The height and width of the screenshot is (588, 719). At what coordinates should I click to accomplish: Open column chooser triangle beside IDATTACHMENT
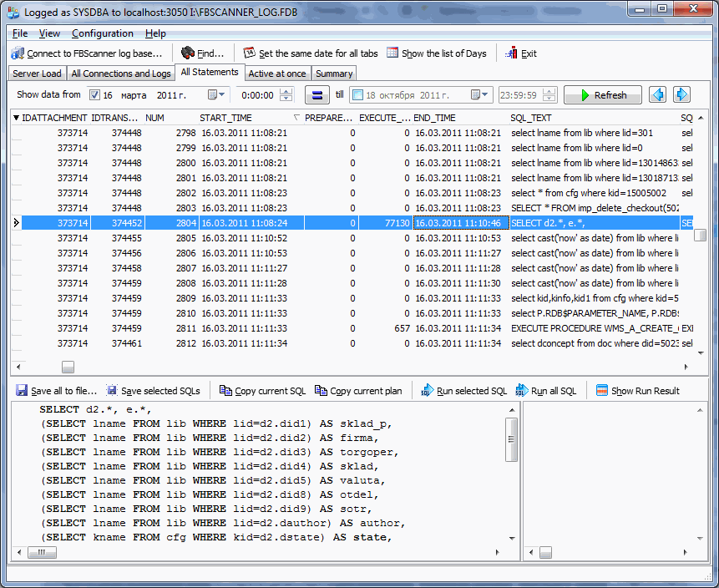coord(16,118)
